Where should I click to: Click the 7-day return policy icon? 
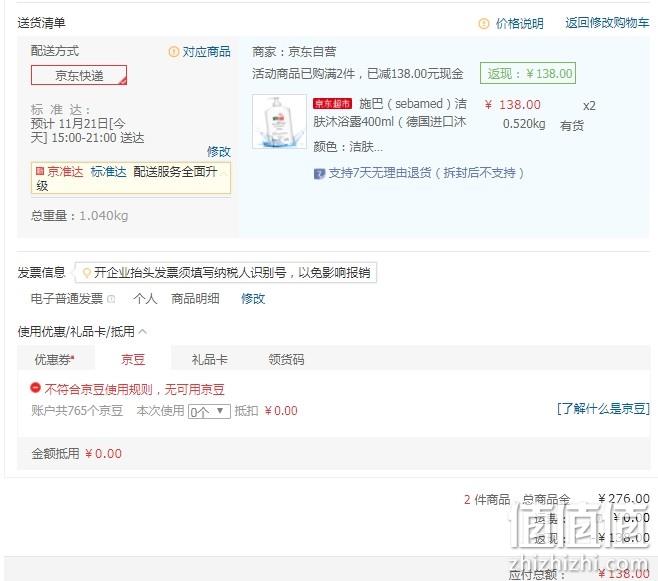click(x=319, y=173)
